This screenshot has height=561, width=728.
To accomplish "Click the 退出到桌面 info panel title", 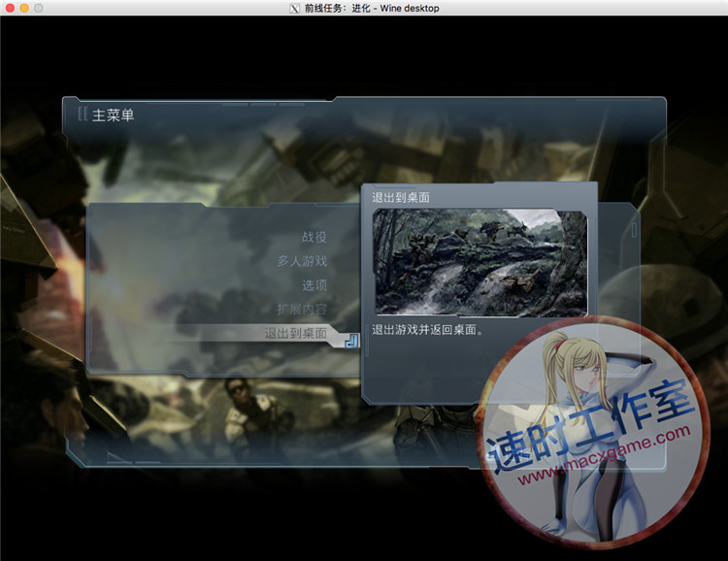I will point(401,197).
